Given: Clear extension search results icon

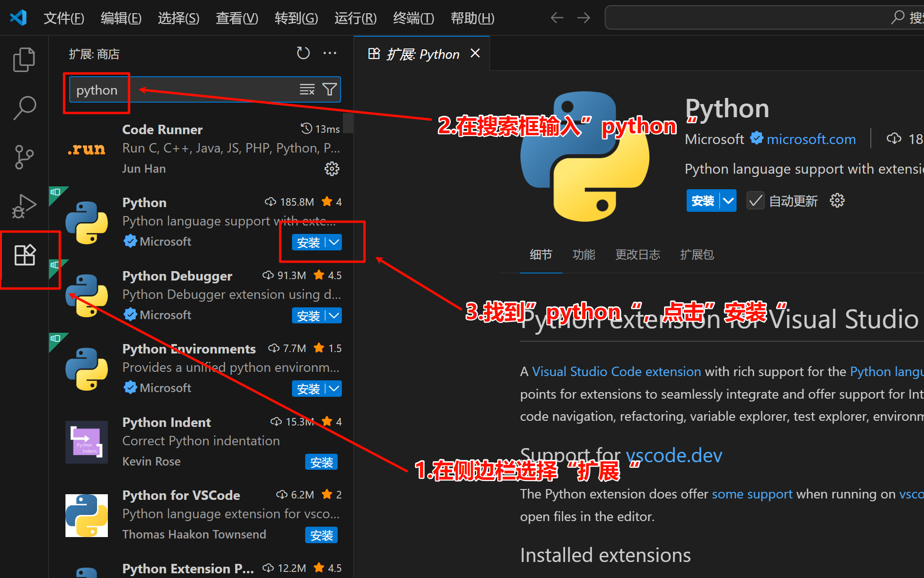Looking at the screenshot, I should pos(307,89).
